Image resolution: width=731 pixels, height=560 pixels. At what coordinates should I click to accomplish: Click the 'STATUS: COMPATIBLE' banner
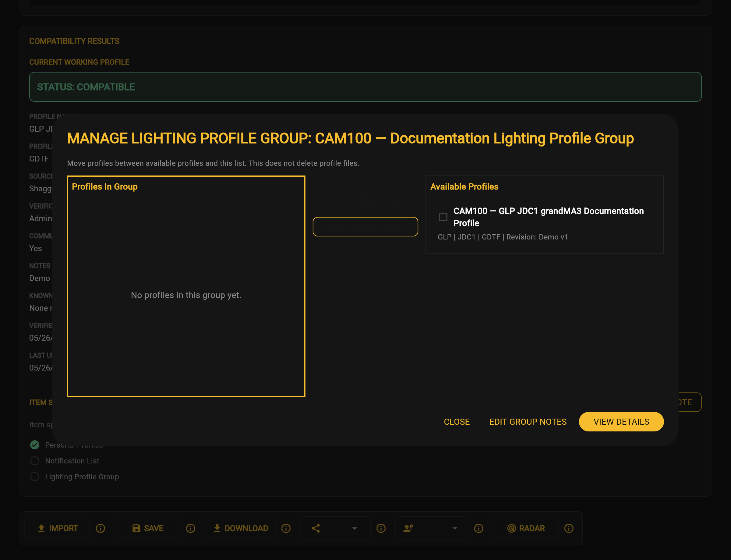(365, 87)
